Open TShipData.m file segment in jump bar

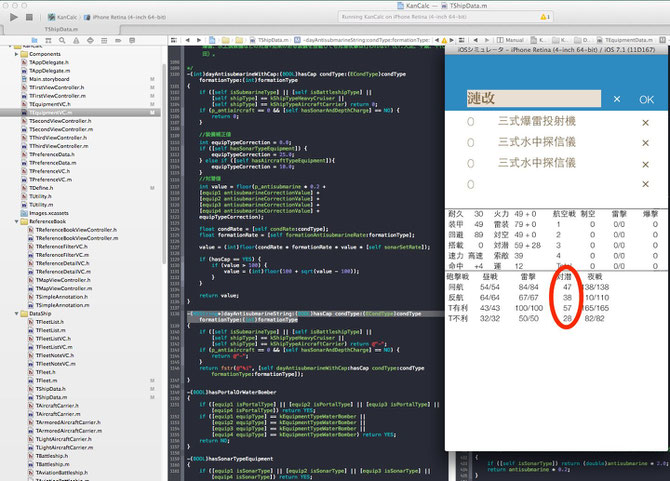[x=269, y=40]
